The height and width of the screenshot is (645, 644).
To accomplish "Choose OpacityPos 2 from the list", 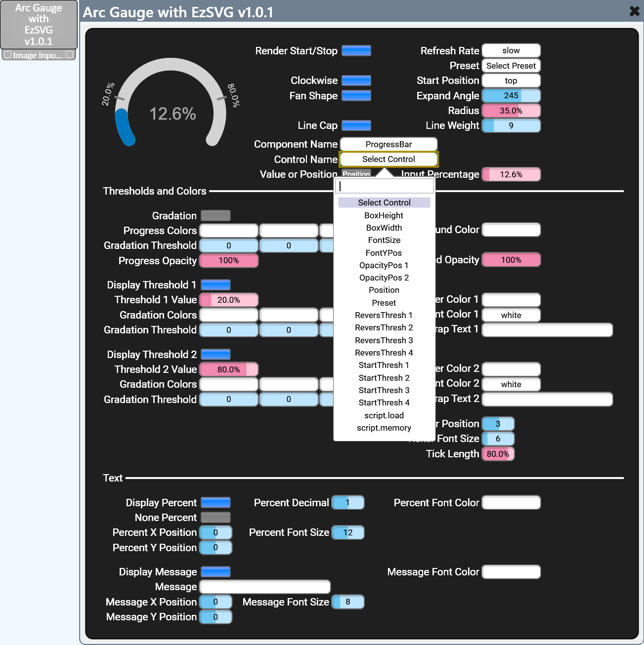I will coord(384,278).
